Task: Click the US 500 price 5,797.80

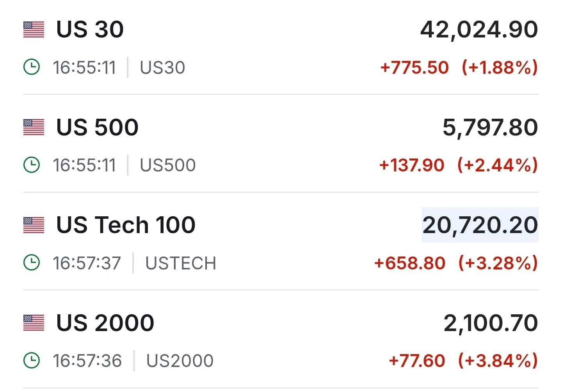Action: [x=490, y=127]
